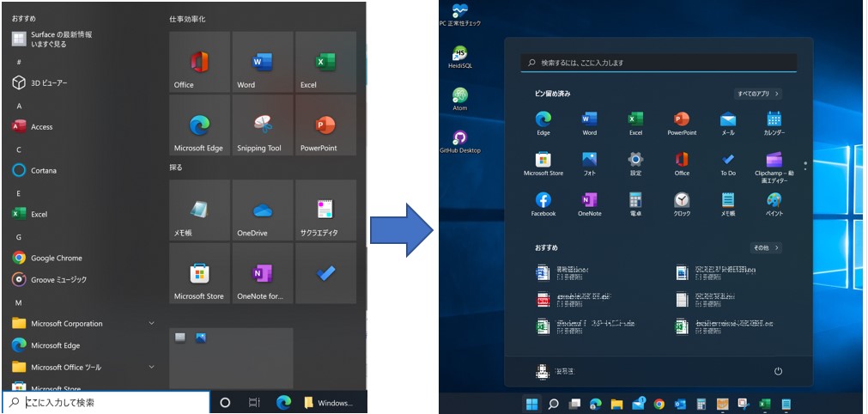Open the PowerPoint tile in Windows 10 menu
Viewport: 868px width, 414px height.
pos(325,125)
